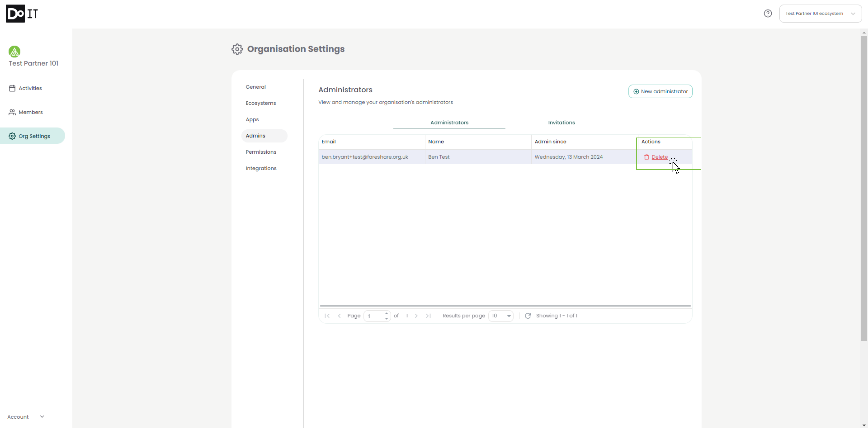The height and width of the screenshot is (434, 868).
Task: Go to the first page arrow icon
Action: point(327,316)
